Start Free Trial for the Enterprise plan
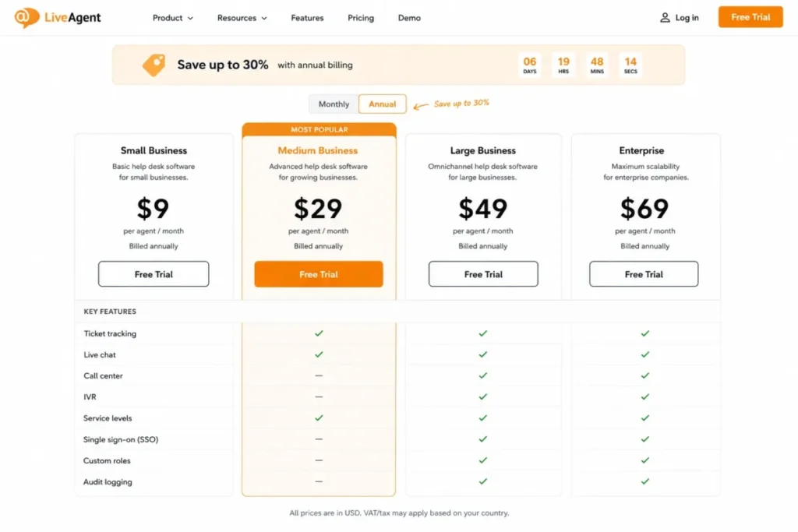 pyautogui.click(x=644, y=274)
